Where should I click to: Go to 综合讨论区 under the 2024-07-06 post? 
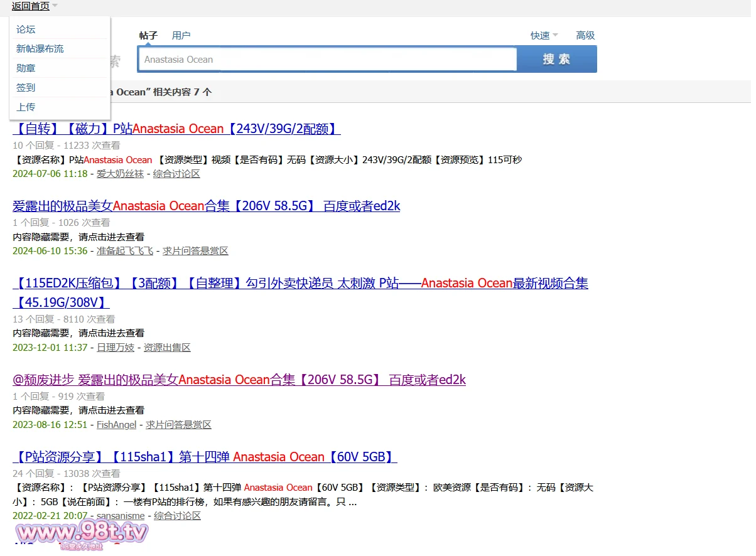pos(176,174)
